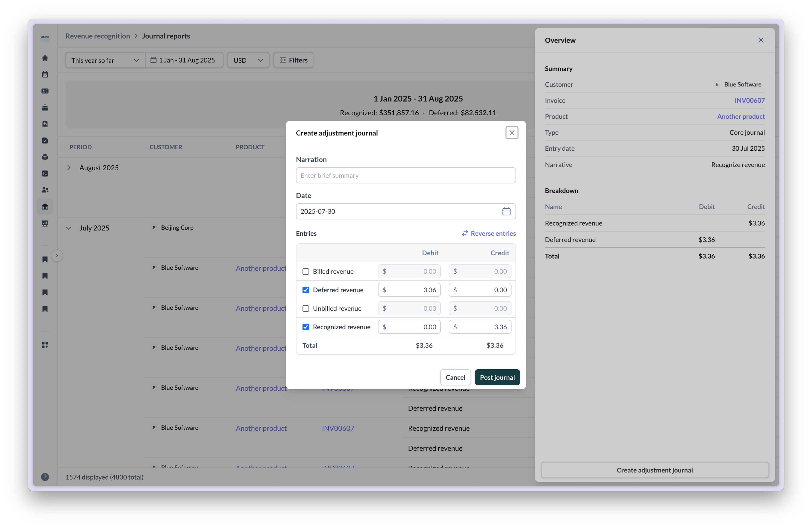Click the Unbilled revenue credit amount field
The height and width of the screenshot is (528, 812).
pyautogui.click(x=480, y=308)
